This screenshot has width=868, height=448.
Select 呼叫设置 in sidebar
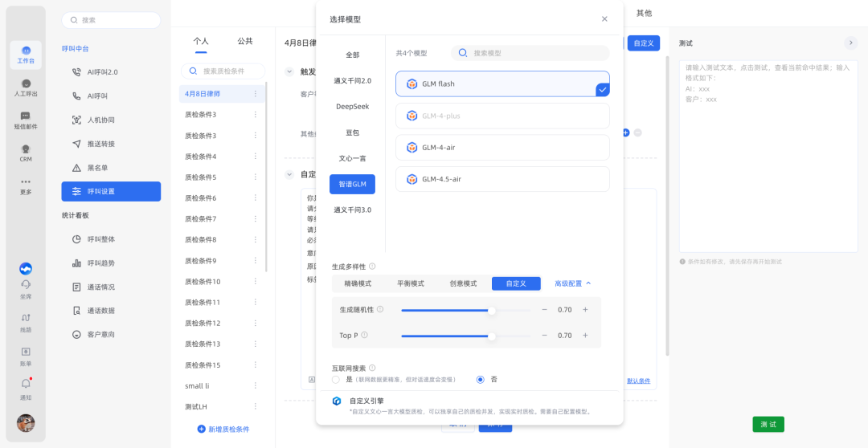pyautogui.click(x=111, y=191)
